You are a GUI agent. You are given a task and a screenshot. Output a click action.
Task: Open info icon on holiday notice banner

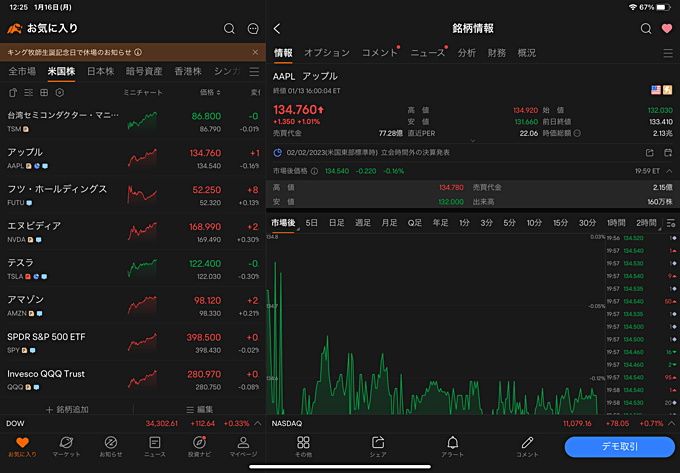[x=138, y=52]
